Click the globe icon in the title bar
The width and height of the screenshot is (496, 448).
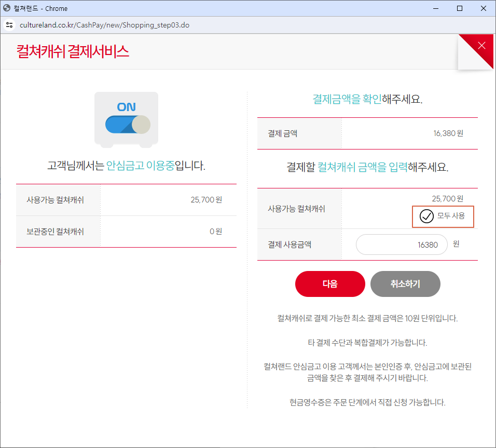coord(7,8)
